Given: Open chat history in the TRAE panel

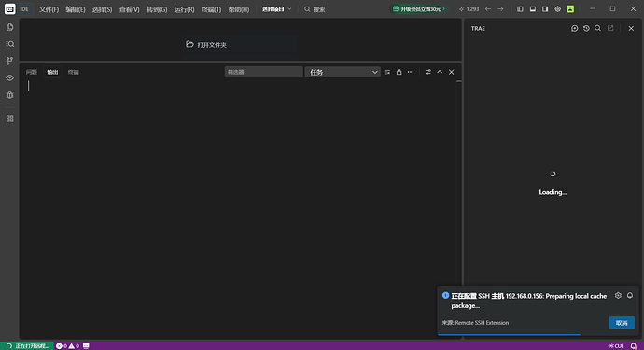Looking at the screenshot, I should [x=586, y=28].
